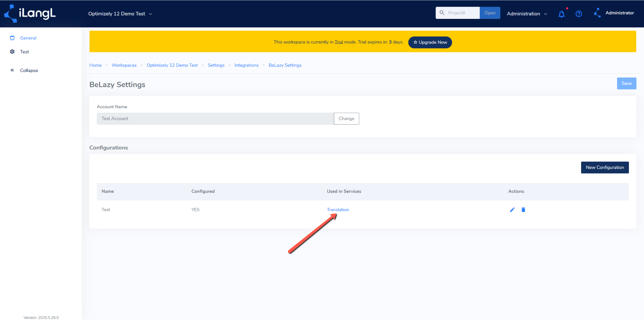
Task: Click the Change account button
Action: click(346, 119)
